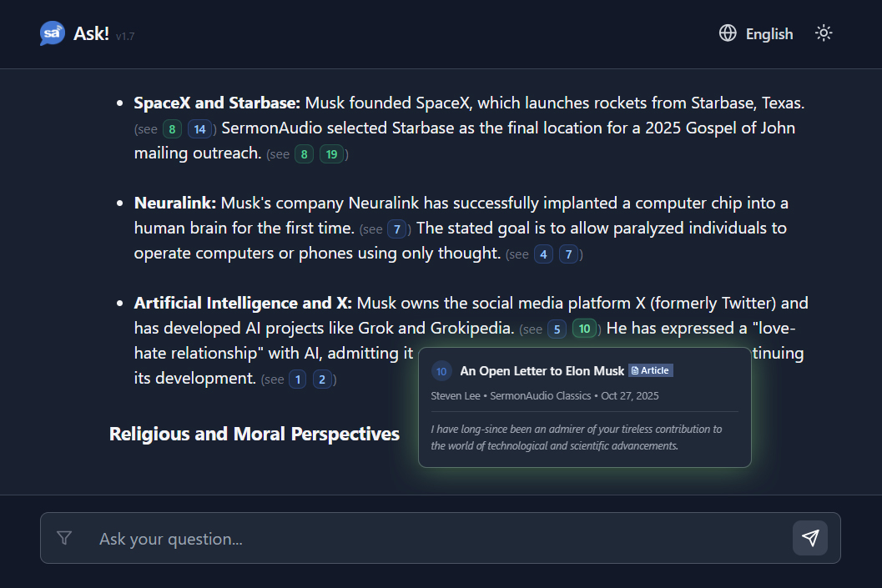
Task: Click the 'I have long-since been an admirer' excerpt
Action: click(x=577, y=437)
